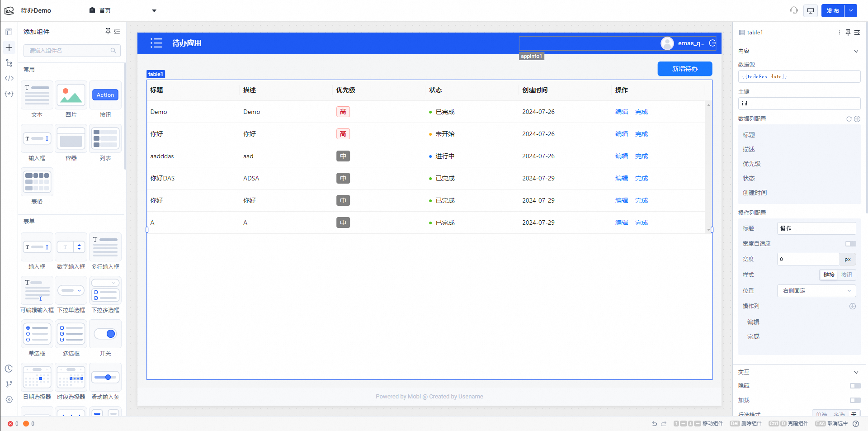This screenshot has height=431, width=868.
Task: Toggle the 隐藏 switch
Action: click(855, 386)
